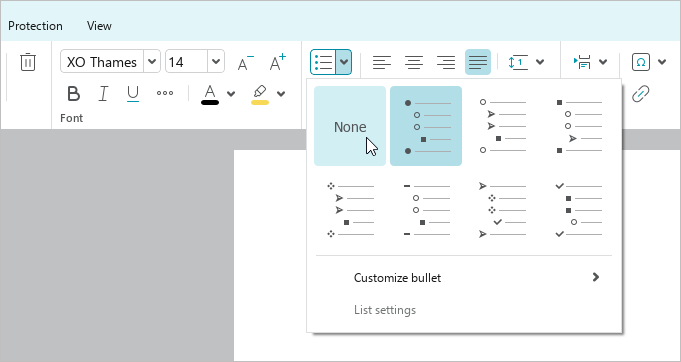Open the Customize bullet submenu

pos(464,277)
